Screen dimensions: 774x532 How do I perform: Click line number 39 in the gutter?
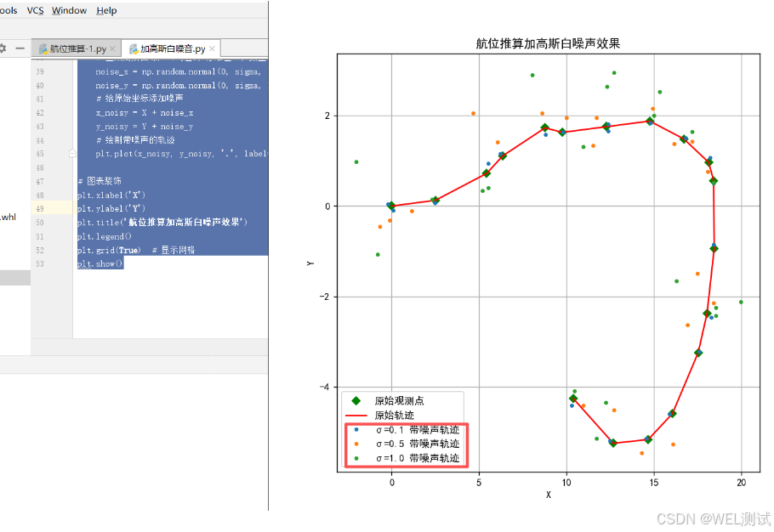[x=39, y=72]
